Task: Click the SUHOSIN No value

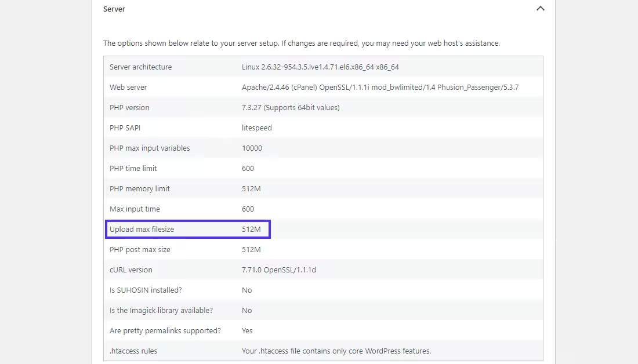Action: (246, 290)
